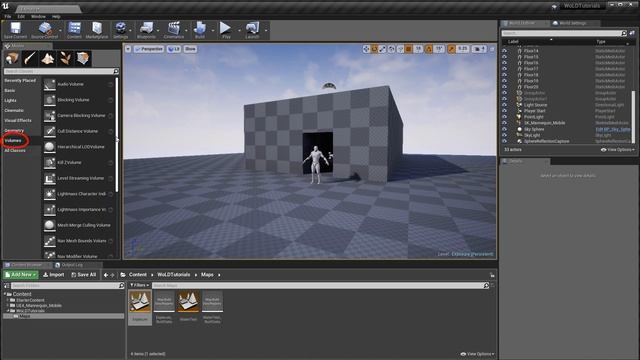The height and width of the screenshot is (360, 640).
Task: Open the viewport Show dropdown
Action: (190, 49)
